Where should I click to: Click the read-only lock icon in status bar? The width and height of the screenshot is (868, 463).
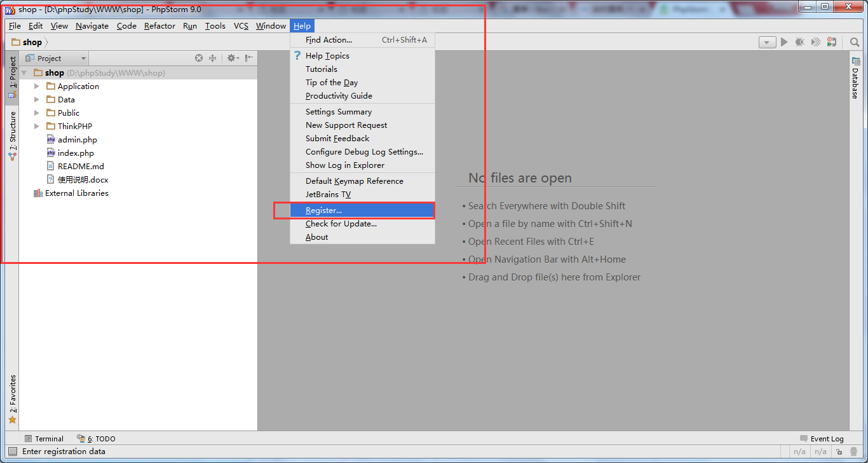pos(839,452)
